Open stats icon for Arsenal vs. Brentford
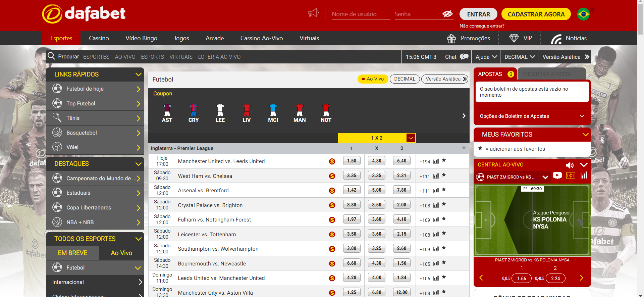 click(x=436, y=190)
